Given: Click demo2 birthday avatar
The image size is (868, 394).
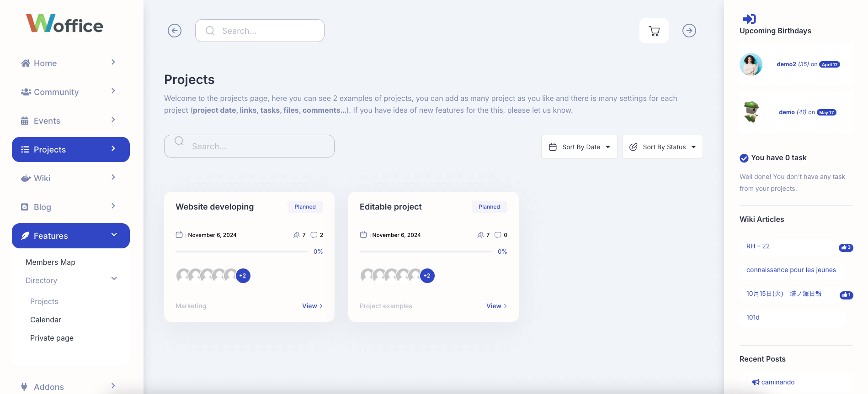Looking at the screenshot, I should click(x=751, y=64).
